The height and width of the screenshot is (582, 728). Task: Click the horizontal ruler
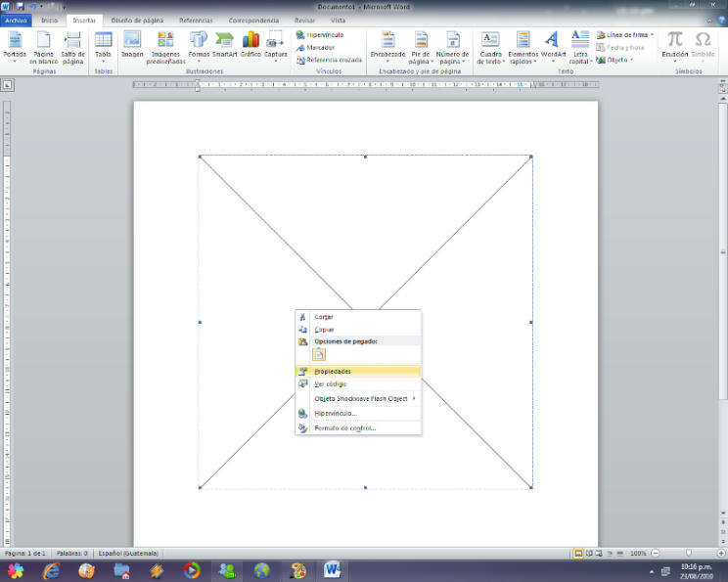365,85
